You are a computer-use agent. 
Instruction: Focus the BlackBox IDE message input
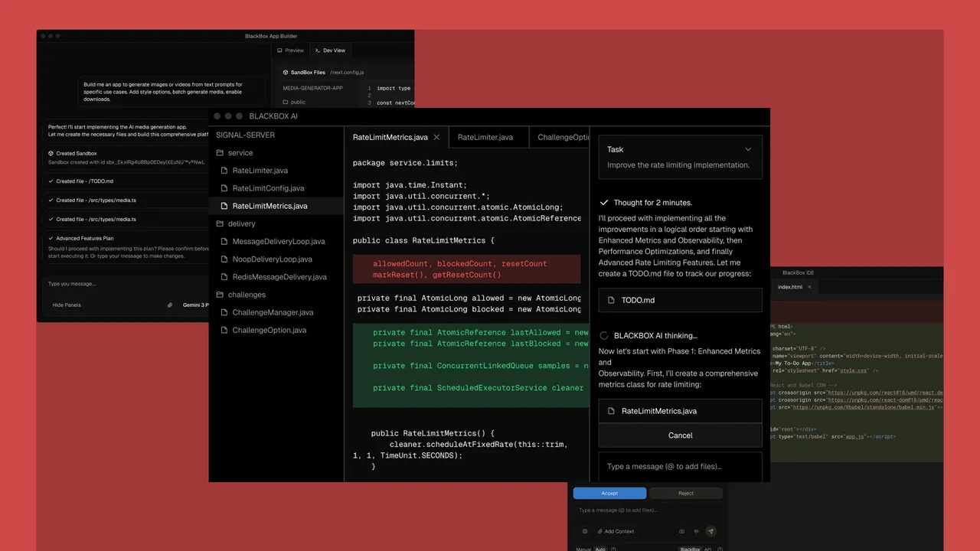pos(647,510)
